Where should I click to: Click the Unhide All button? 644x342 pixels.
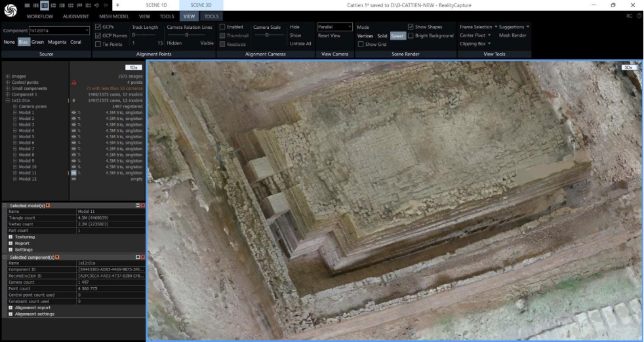point(300,44)
